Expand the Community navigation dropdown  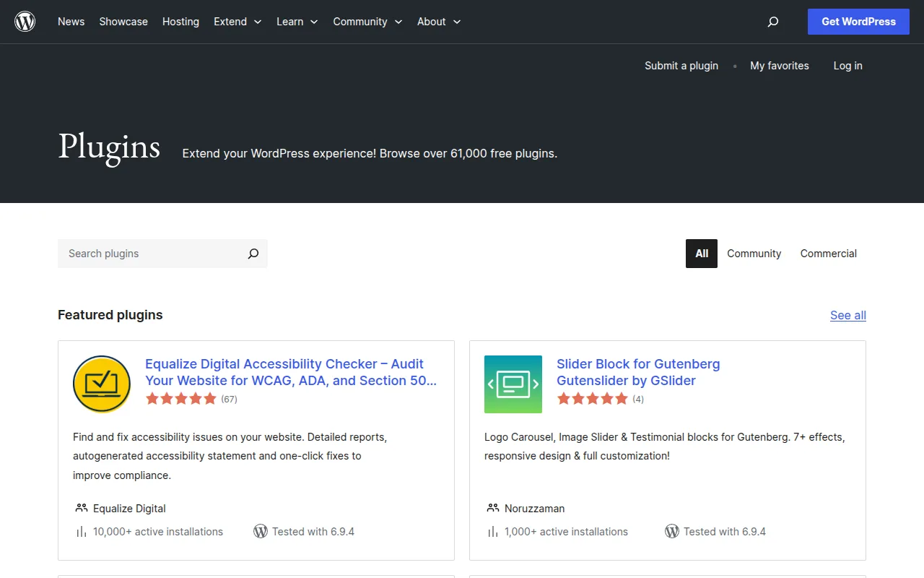(367, 22)
